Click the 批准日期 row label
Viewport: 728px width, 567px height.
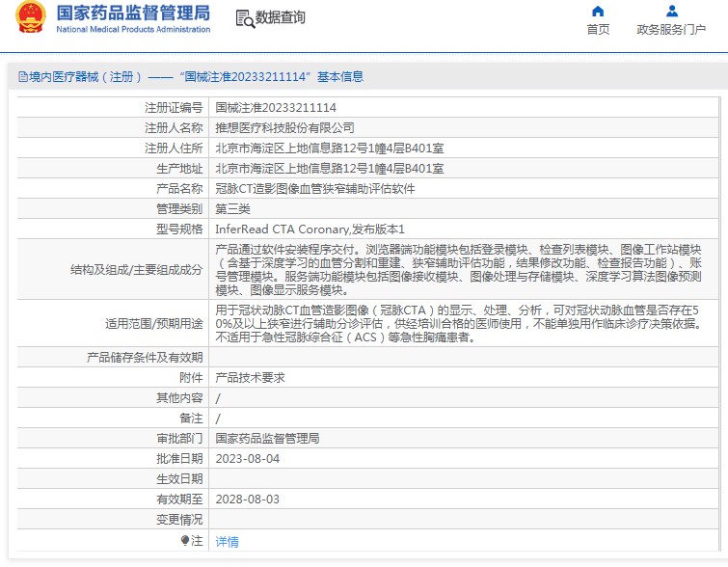[x=179, y=459]
